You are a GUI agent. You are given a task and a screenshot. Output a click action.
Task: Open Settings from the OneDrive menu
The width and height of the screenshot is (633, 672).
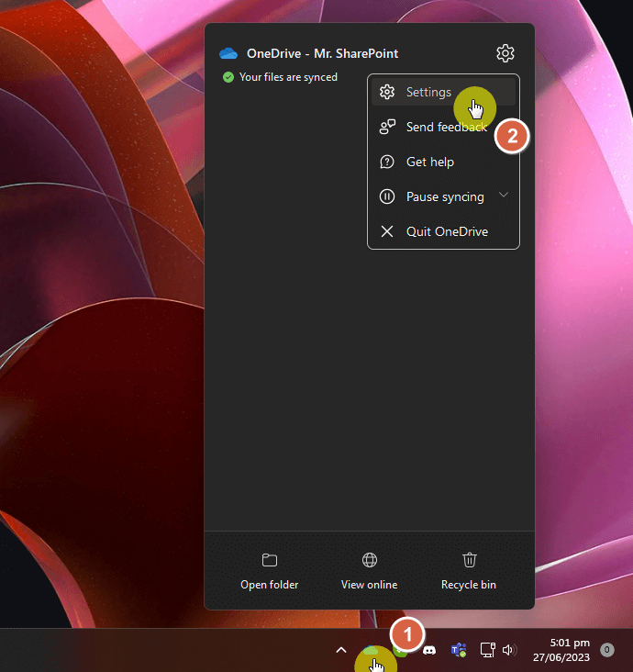[x=443, y=92]
